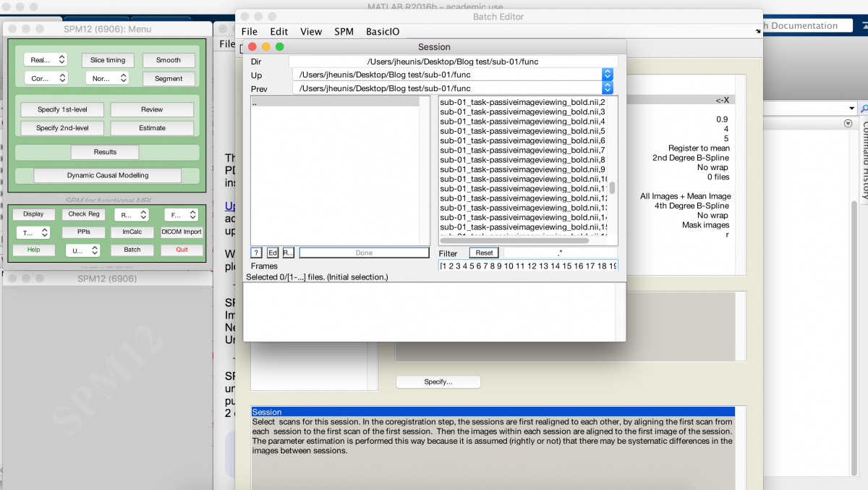
Task: Click the Batch button in SPM12 Menu
Action: click(132, 250)
